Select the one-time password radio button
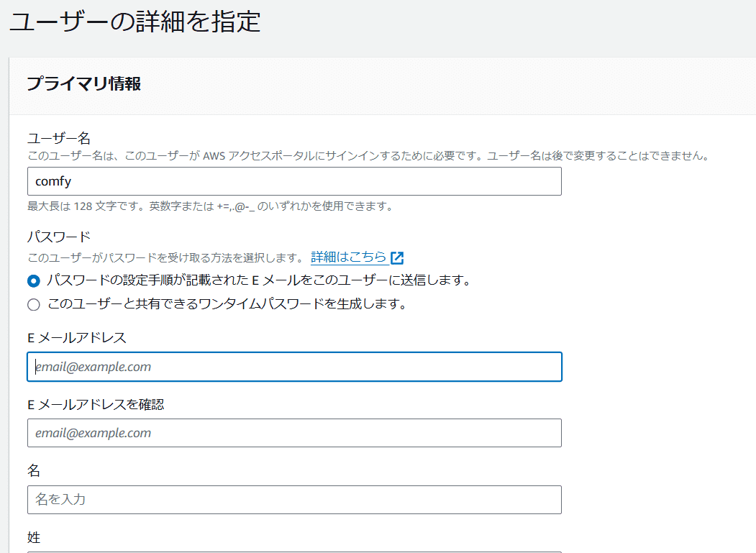The width and height of the screenshot is (756, 553). tap(33, 304)
